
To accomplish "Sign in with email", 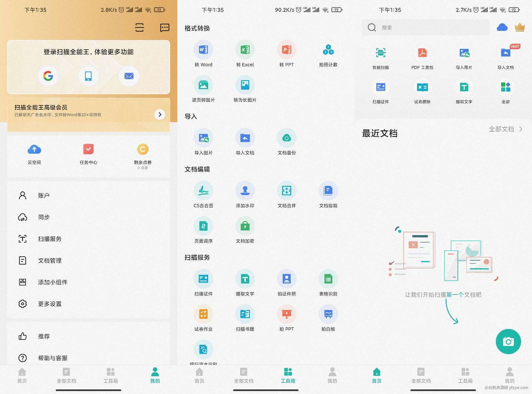I will click(129, 76).
